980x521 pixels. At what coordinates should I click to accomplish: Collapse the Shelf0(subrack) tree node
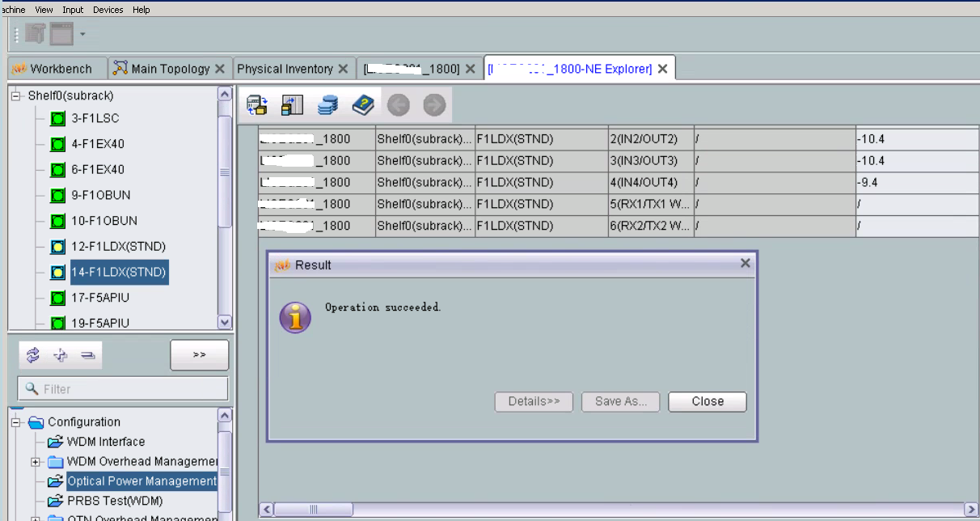coord(15,95)
